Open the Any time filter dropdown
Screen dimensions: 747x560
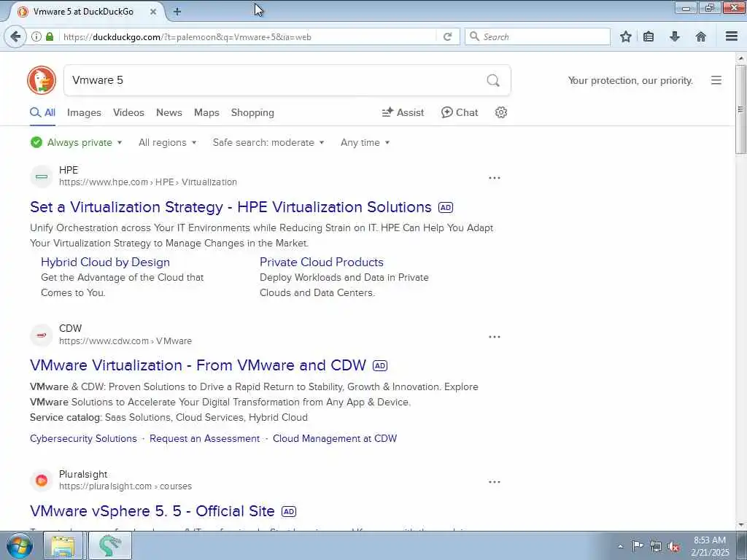[x=365, y=142]
